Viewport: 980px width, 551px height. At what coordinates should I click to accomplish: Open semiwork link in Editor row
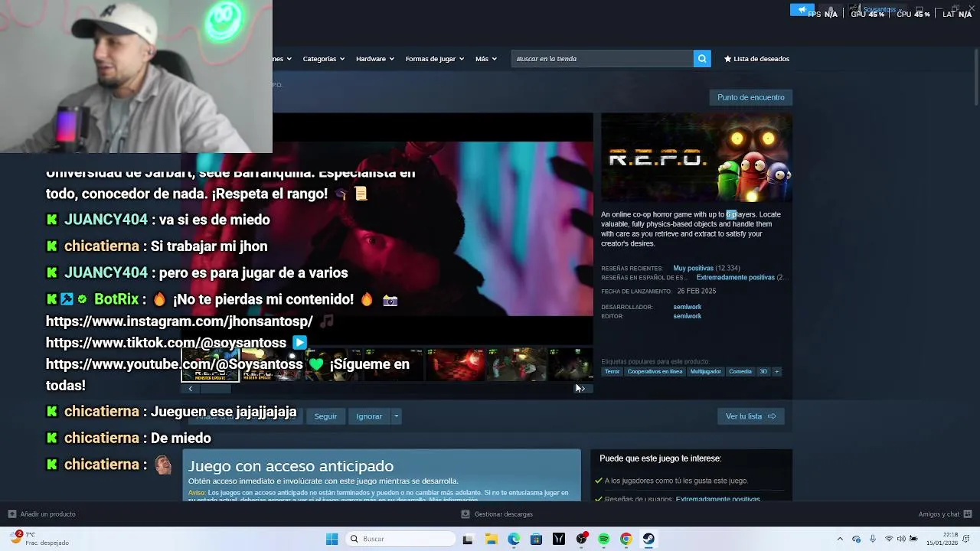(687, 316)
